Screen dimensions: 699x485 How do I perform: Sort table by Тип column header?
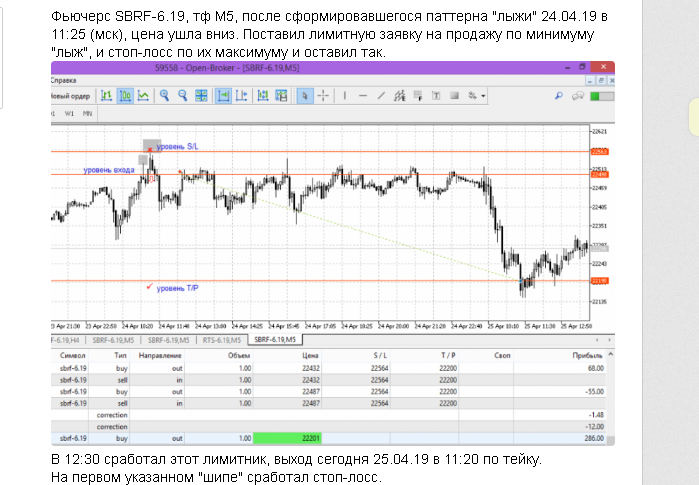(120, 355)
